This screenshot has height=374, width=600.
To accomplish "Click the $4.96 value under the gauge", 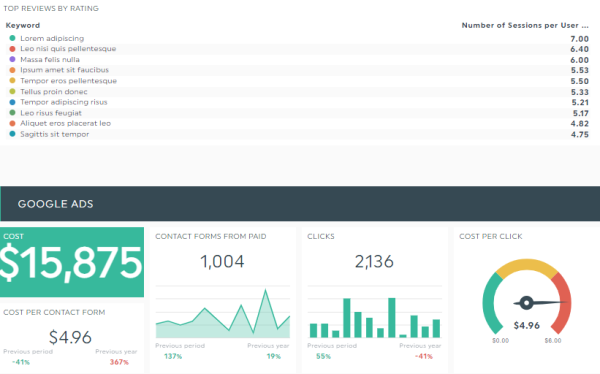I will pyautogui.click(x=527, y=325).
